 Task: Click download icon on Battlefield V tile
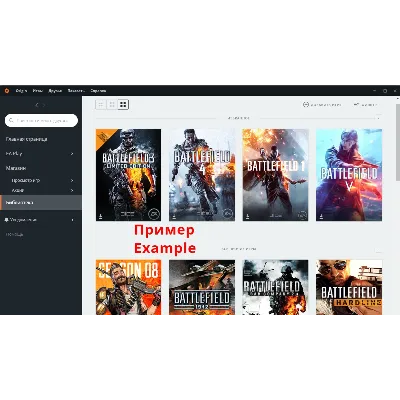click(321, 216)
